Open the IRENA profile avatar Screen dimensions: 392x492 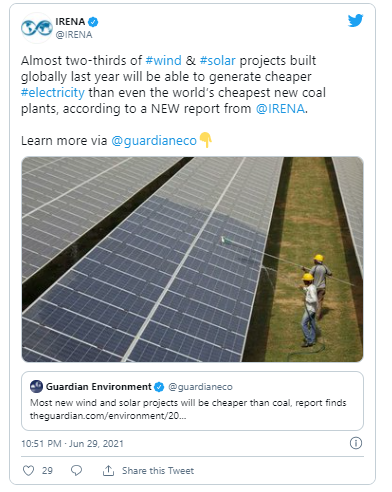[x=37, y=28]
